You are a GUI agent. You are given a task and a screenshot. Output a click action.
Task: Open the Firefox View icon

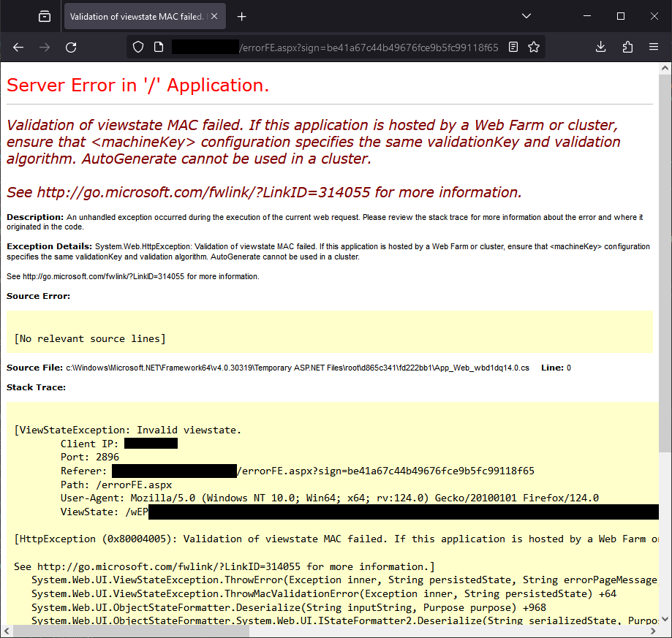click(x=45, y=16)
